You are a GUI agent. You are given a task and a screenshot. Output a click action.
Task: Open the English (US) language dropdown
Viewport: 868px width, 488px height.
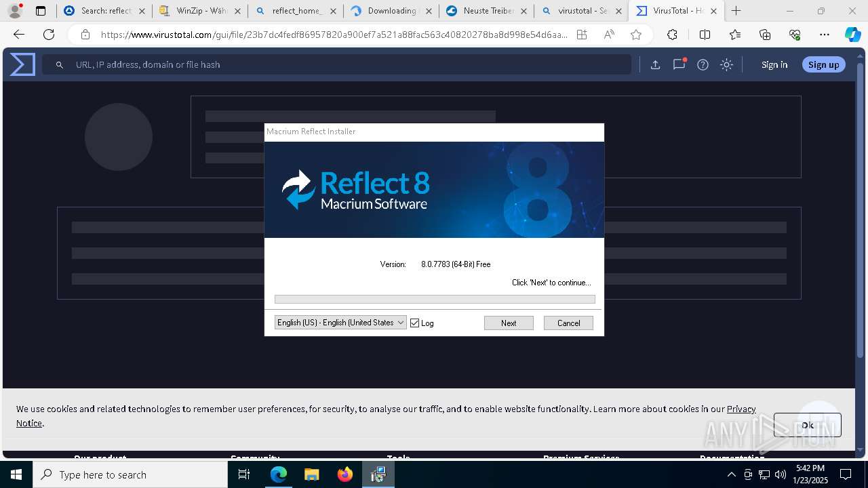[x=340, y=323]
